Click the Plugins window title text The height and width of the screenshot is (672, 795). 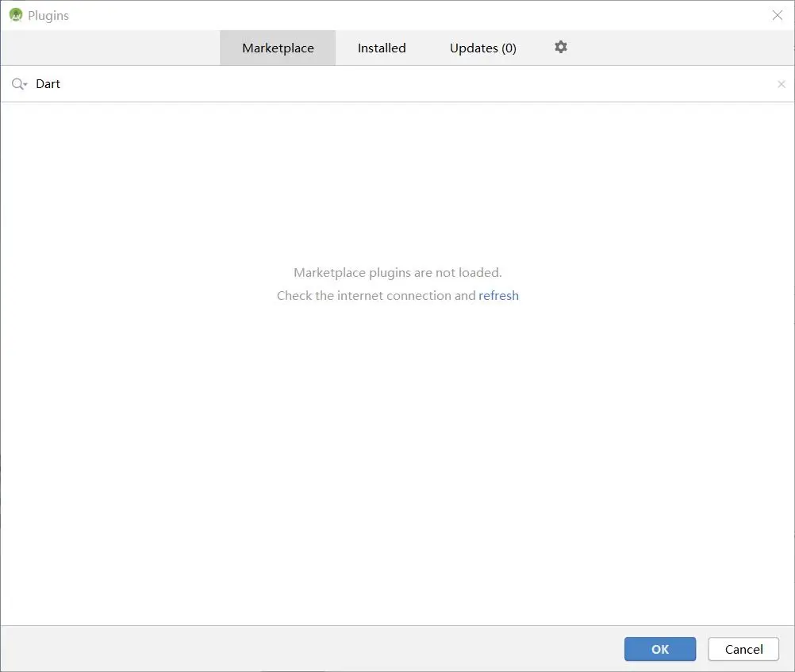(48, 15)
